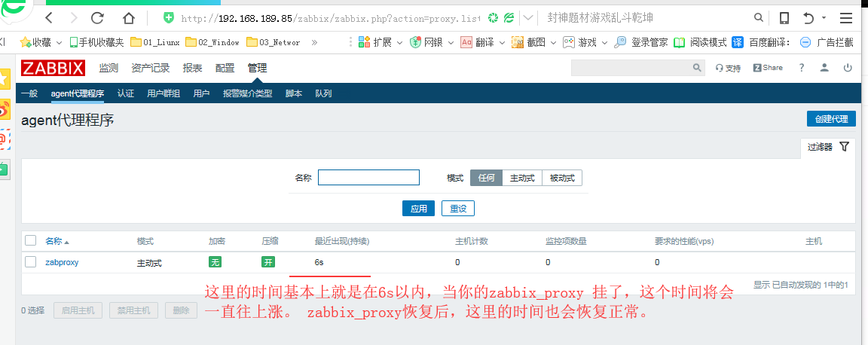Click the ZABBIX logo

pos(53,68)
